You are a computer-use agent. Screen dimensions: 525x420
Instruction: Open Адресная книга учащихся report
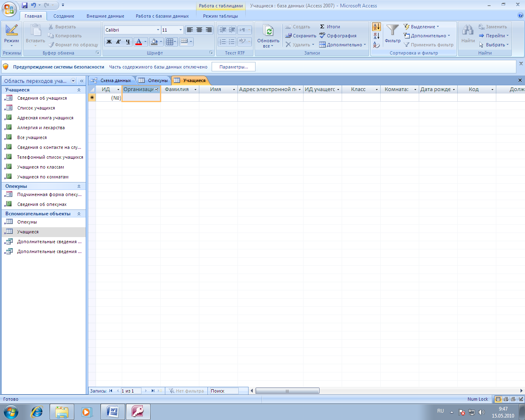point(44,118)
